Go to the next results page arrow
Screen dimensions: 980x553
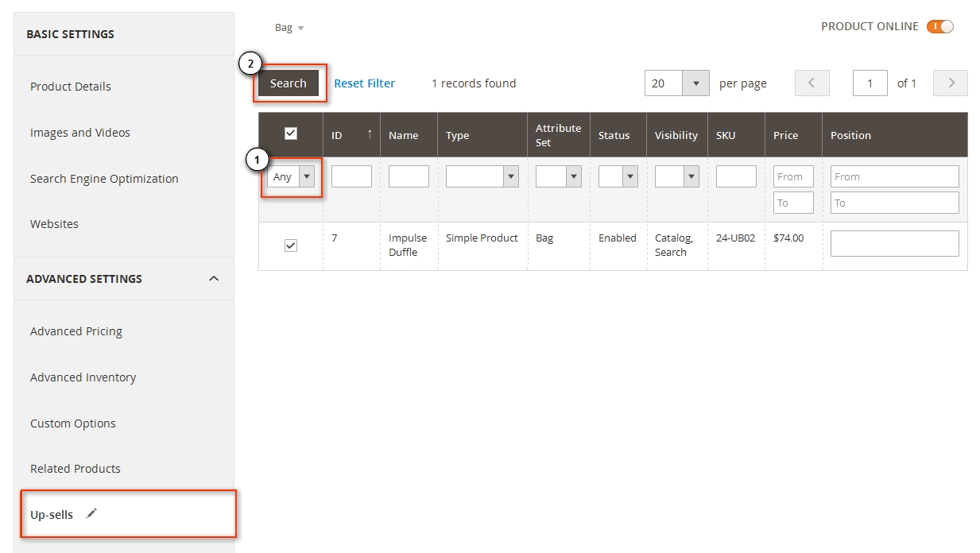(x=950, y=83)
